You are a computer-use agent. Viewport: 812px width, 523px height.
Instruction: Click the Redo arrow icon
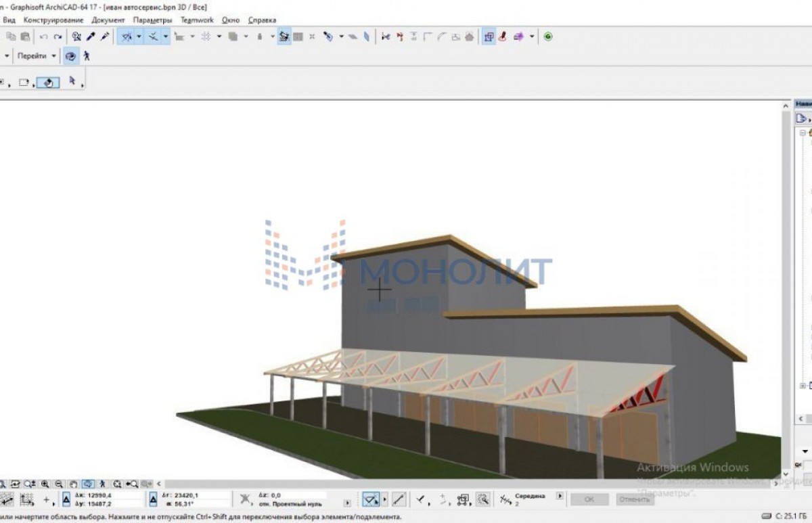58,37
